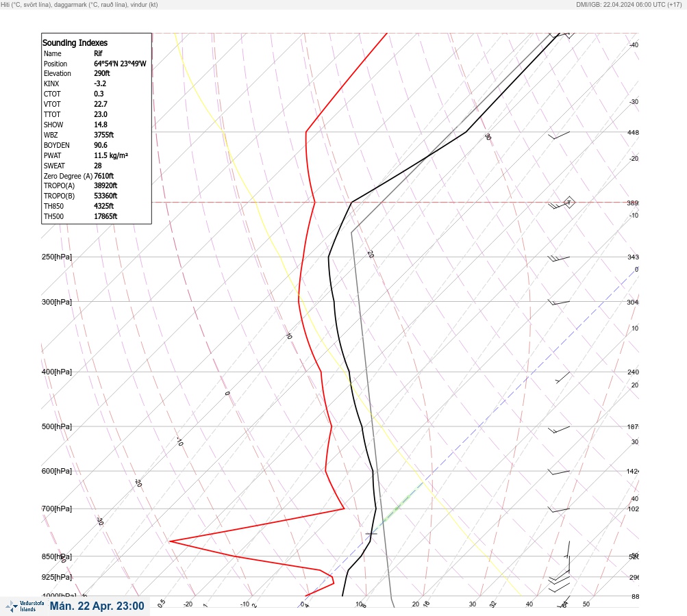Image resolution: width=687 pixels, height=616 pixels.
Task: Click TROPO(B) value 53360ft
Action: click(x=105, y=196)
